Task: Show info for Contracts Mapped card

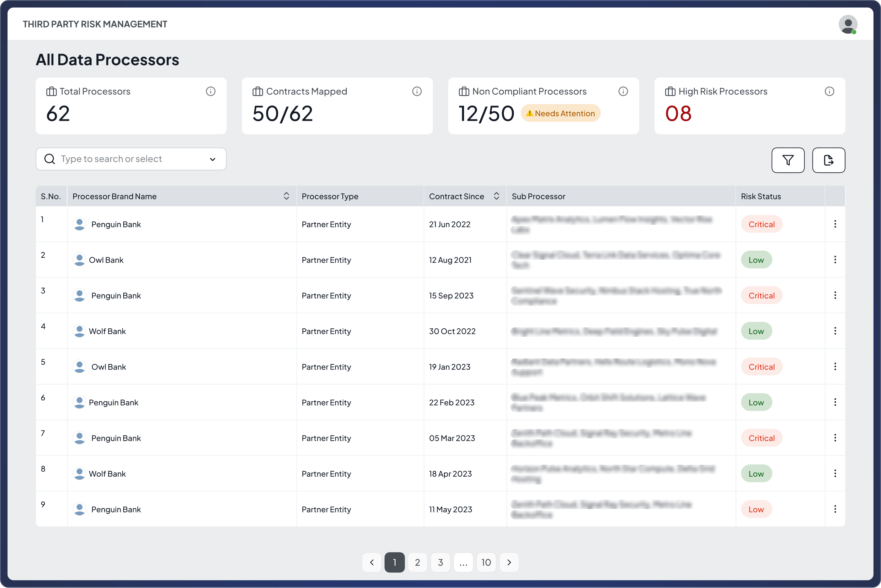Action: click(x=417, y=91)
